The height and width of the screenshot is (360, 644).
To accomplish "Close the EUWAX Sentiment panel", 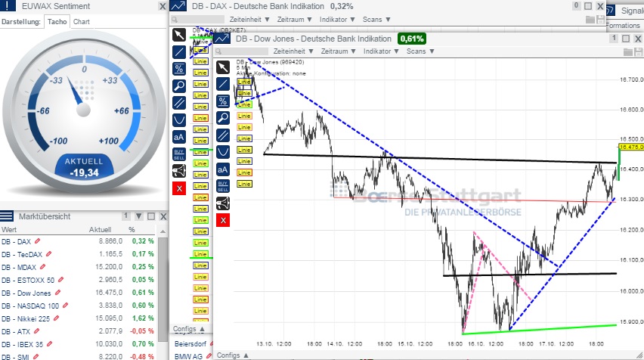I will [163, 6].
